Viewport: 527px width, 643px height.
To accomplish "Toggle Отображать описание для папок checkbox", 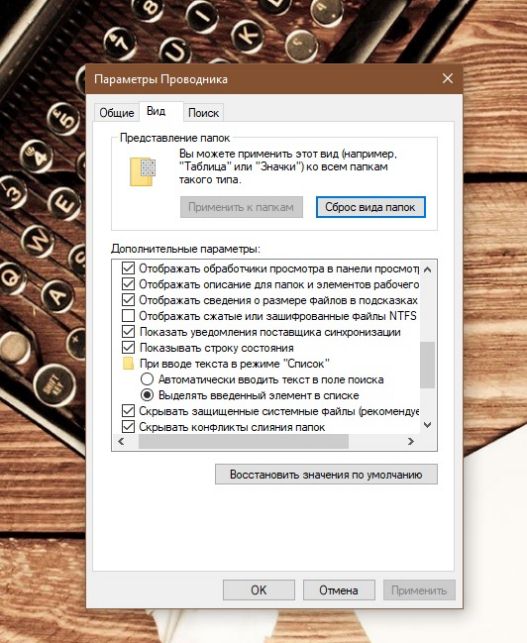I will coord(128,284).
